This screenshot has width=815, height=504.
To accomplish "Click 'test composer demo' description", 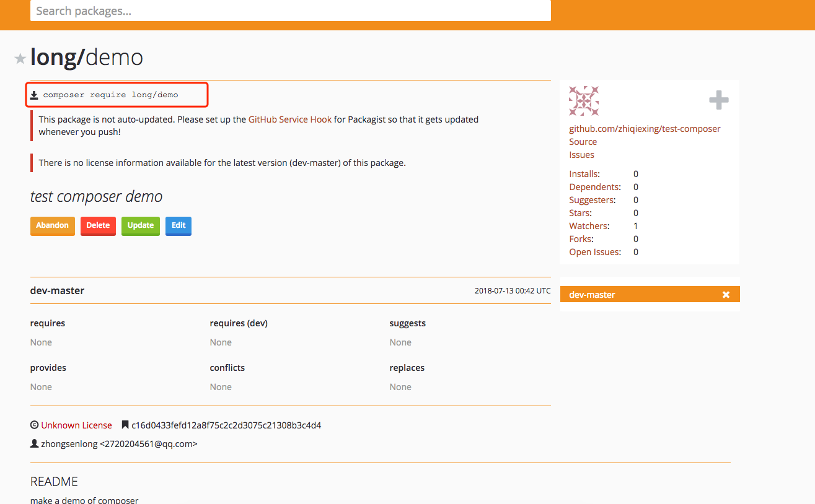I will (x=96, y=197).
